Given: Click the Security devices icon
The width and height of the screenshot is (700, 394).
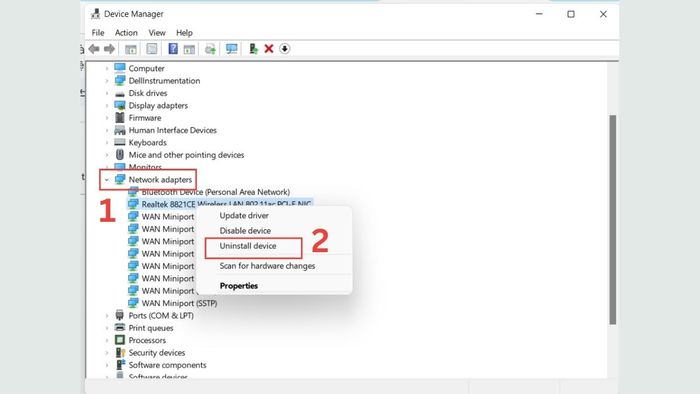Looking at the screenshot, I should 120,353.
